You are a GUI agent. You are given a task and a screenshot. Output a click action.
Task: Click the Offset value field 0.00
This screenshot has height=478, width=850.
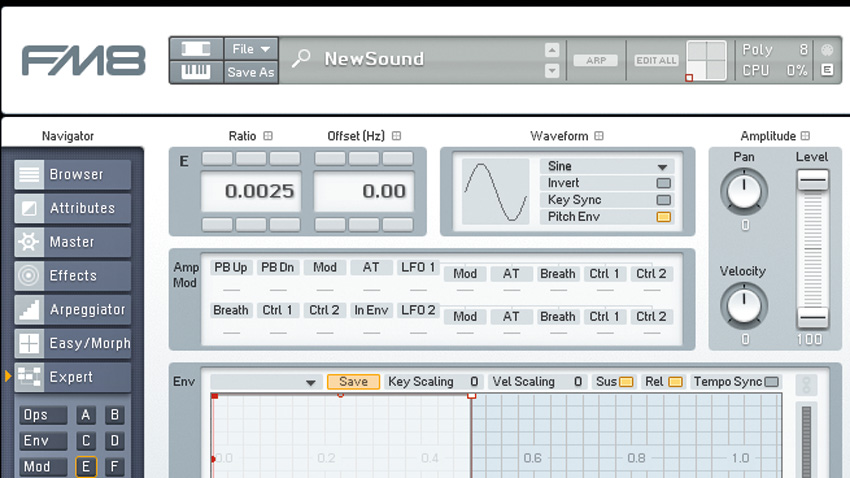click(x=364, y=191)
